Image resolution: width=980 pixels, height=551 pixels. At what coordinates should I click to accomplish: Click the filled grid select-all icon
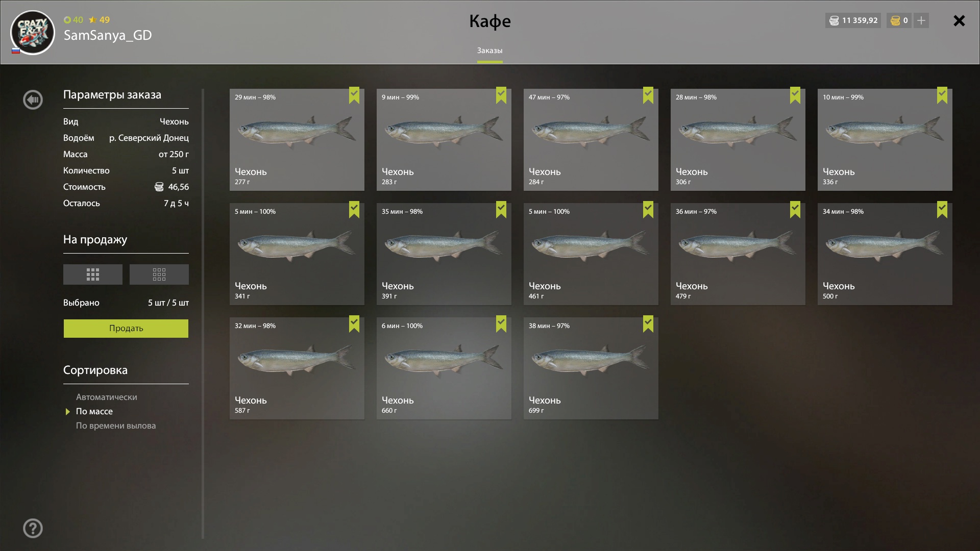click(93, 274)
